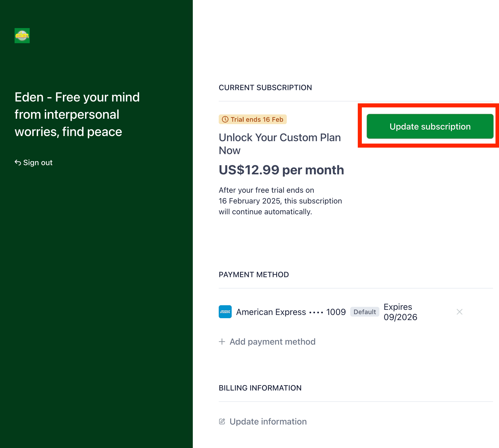Click the sign-out arrow icon
The width and height of the screenshot is (499, 448).
point(18,162)
